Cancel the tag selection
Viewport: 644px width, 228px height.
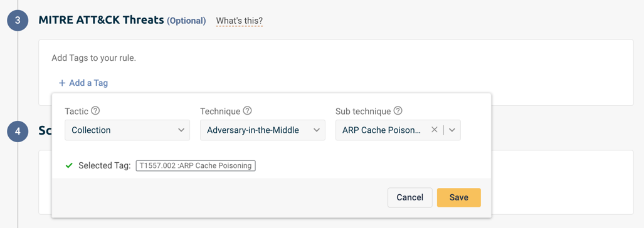pyautogui.click(x=410, y=197)
